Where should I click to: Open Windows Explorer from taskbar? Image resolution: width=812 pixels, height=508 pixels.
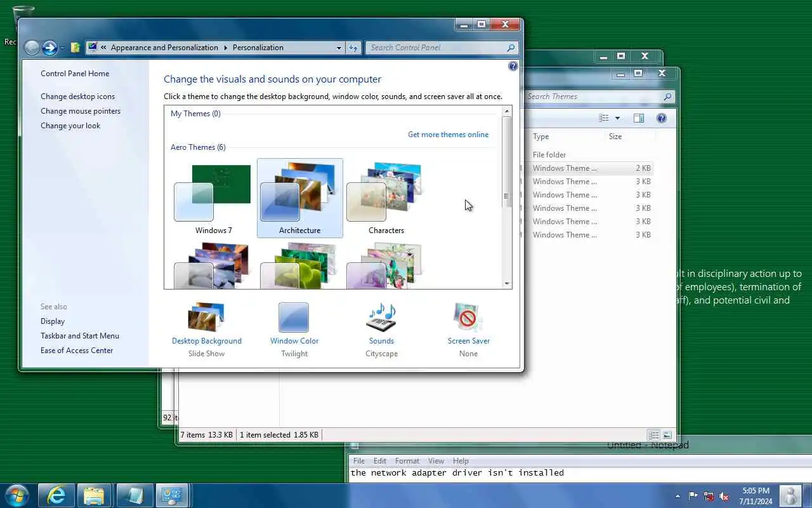(x=95, y=495)
